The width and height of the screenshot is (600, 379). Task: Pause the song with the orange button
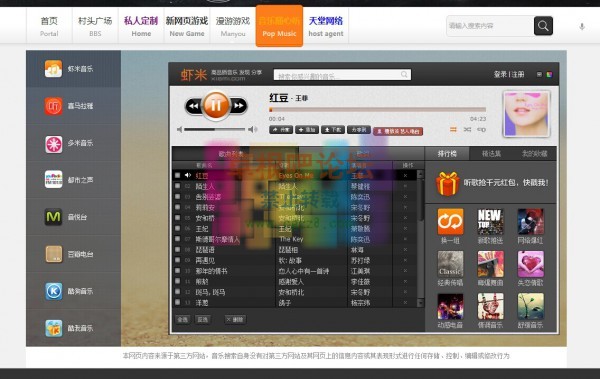pyautogui.click(x=216, y=105)
